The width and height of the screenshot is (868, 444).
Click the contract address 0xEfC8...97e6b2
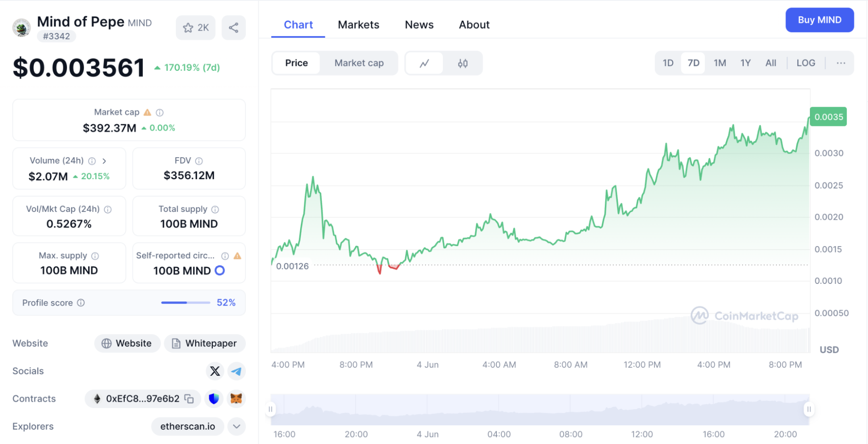[142, 398]
